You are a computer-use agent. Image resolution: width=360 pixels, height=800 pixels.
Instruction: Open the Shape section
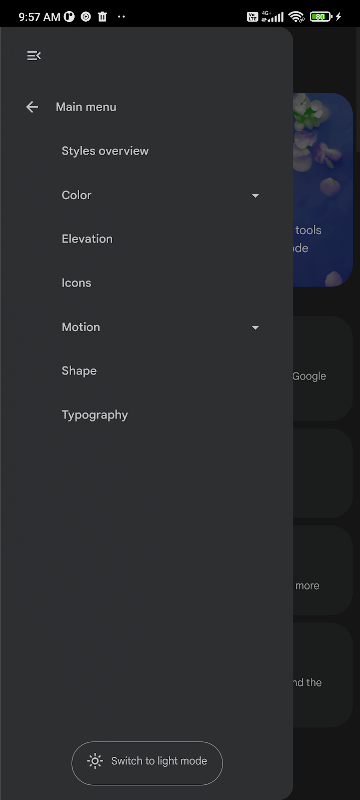[x=79, y=371]
